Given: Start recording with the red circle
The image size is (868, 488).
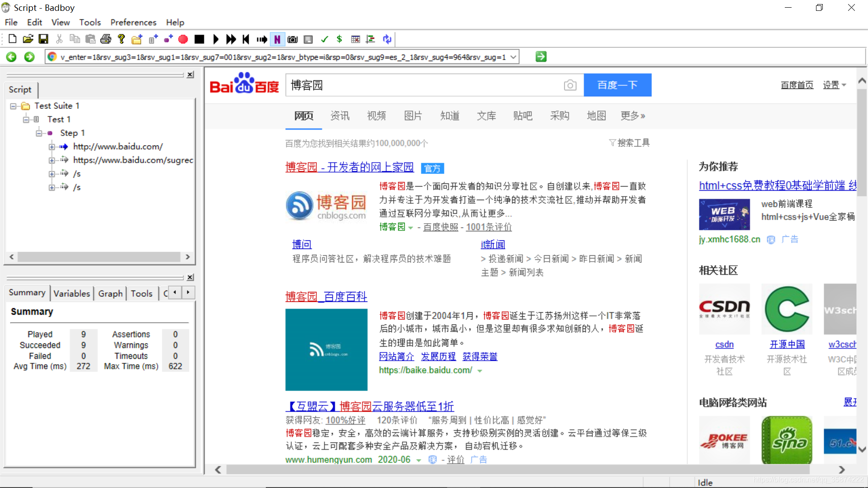Looking at the screenshot, I should (x=183, y=39).
